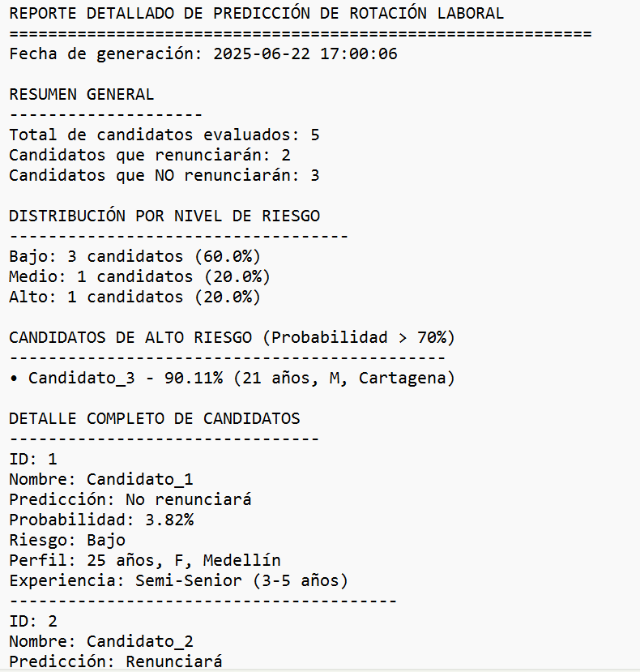Click the 'Total de candidatos evaluados: 5' line
Image resolution: width=640 pixels, height=672 pixels.
pyautogui.click(x=164, y=135)
